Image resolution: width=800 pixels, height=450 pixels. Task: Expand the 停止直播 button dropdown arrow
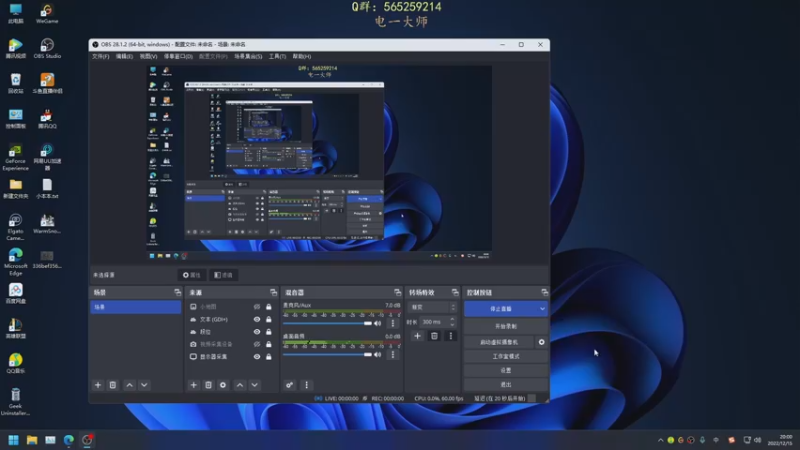542,309
